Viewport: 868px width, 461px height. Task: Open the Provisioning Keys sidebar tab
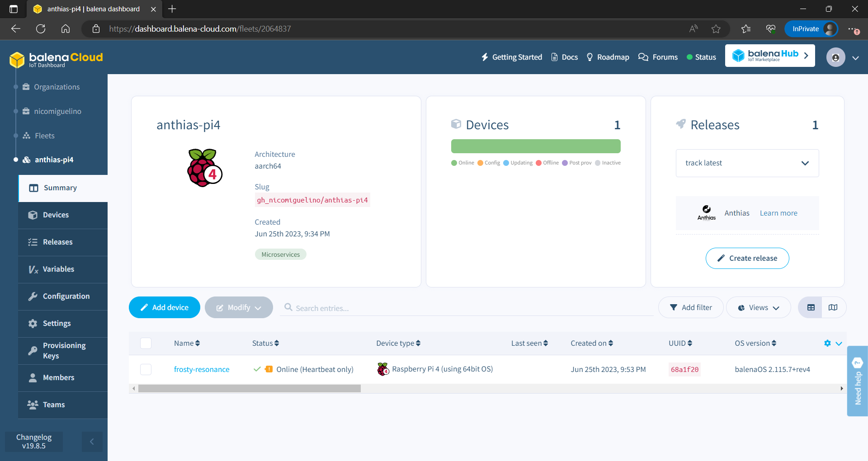pyautogui.click(x=63, y=351)
